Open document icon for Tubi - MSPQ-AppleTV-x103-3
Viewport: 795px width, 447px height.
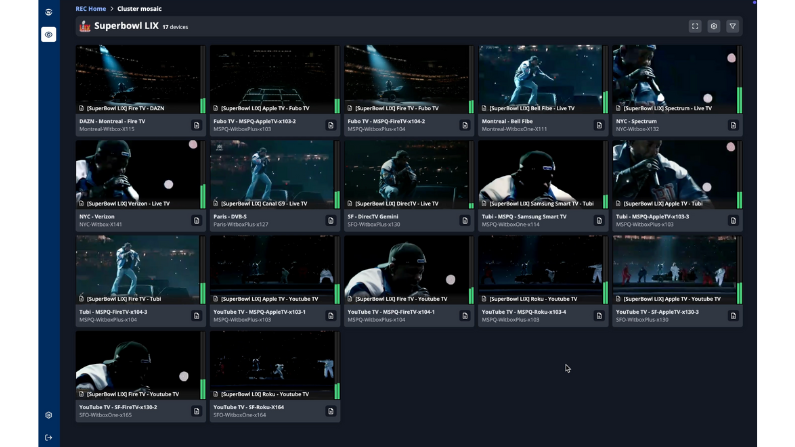733,220
